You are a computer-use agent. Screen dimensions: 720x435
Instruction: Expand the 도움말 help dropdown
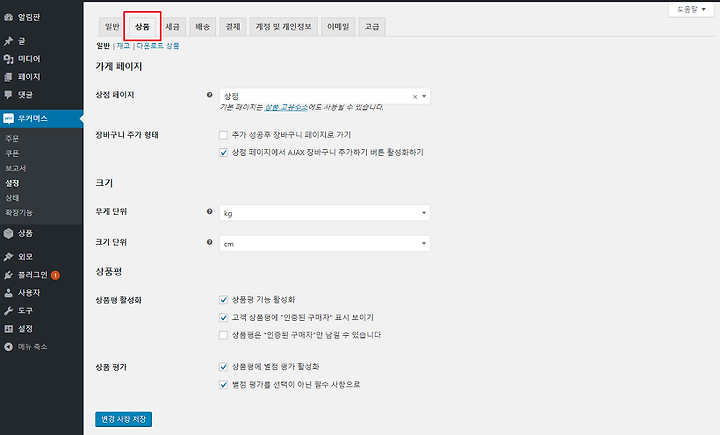tap(691, 9)
